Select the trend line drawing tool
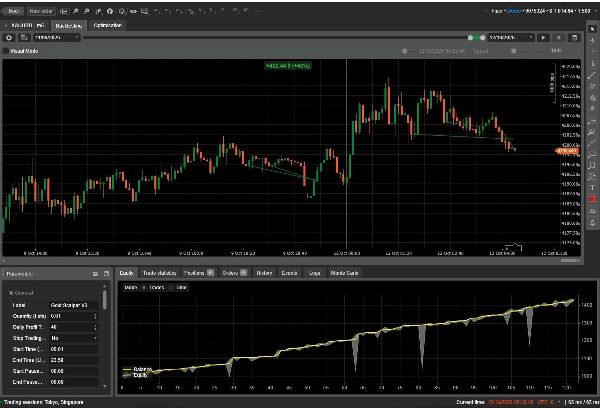 (592, 75)
